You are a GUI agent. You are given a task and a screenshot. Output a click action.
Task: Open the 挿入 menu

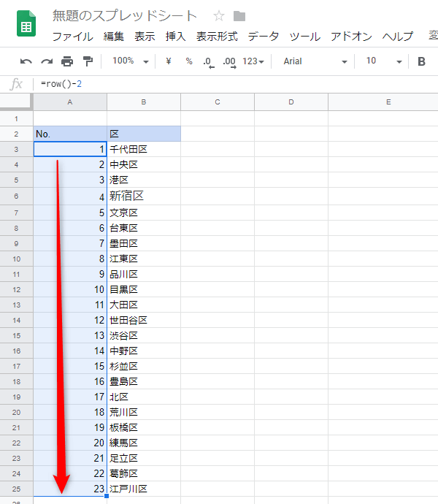175,37
